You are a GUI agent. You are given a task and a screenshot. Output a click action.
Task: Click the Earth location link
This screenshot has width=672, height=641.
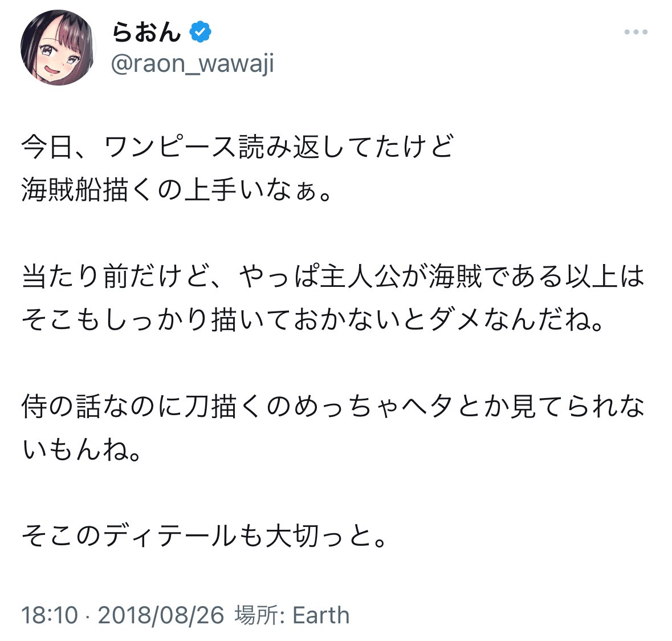coord(321,615)
